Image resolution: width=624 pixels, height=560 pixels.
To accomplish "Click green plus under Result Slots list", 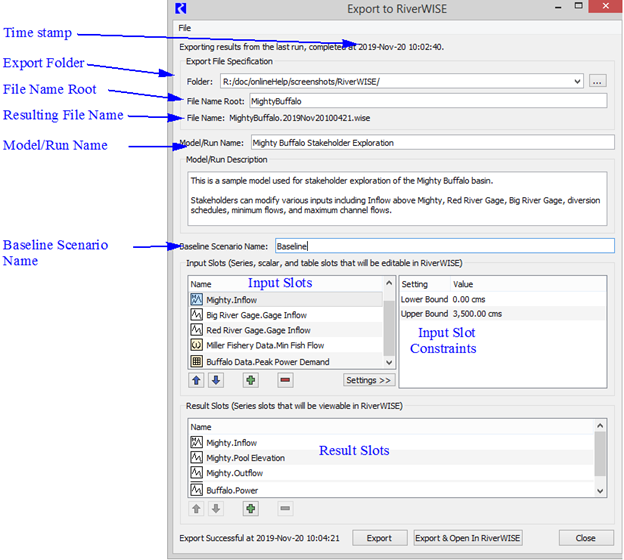I will [x=250, y=509].
